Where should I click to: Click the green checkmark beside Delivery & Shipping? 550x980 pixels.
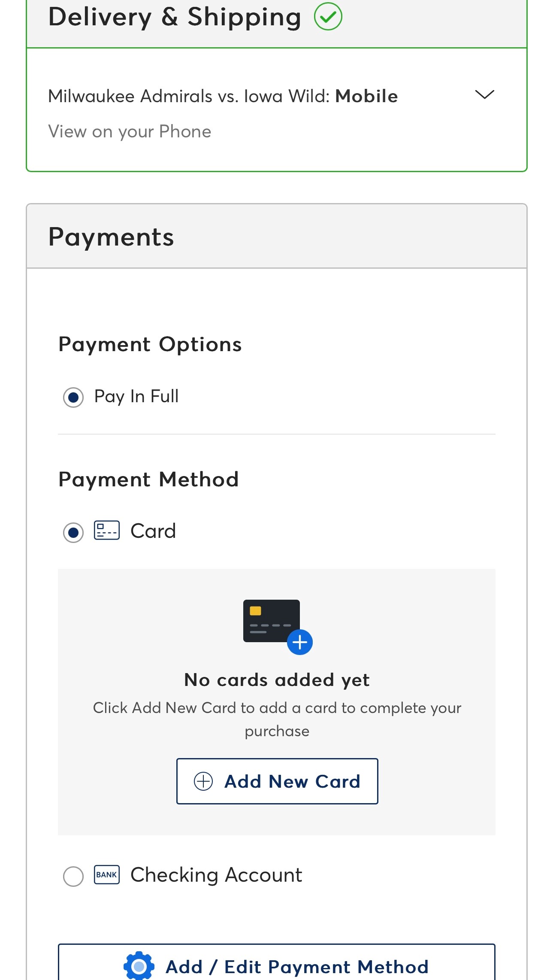328,17
